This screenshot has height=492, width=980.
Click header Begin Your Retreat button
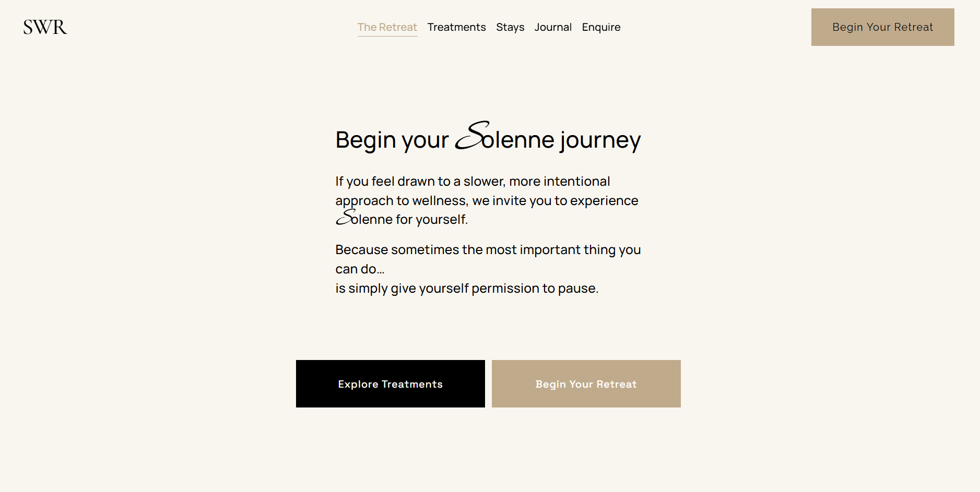(x=883, y=27)
